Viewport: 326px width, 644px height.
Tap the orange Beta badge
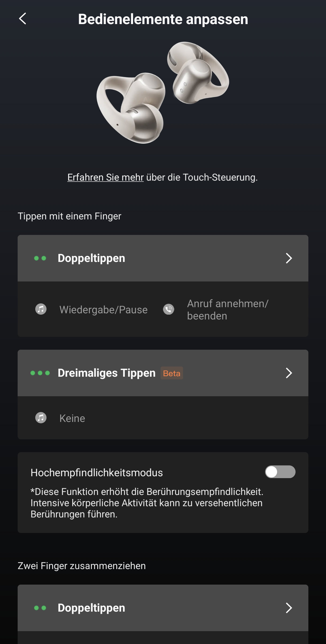pos(172,373)
